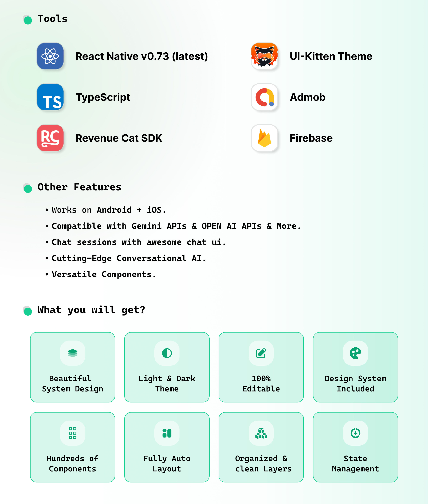The width and height of the screenshot is (428, 504).
Task: Expand the What you will get section
Action: pos(27,310)
